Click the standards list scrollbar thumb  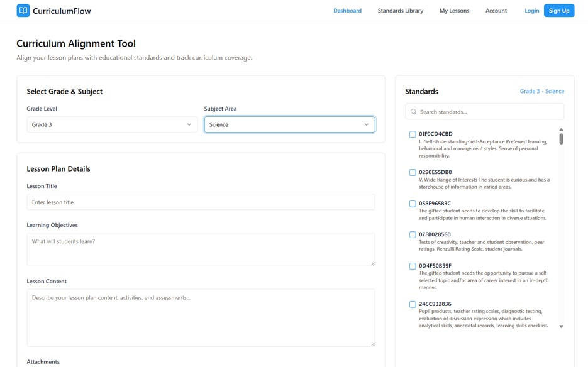click(x=561, y=139)
